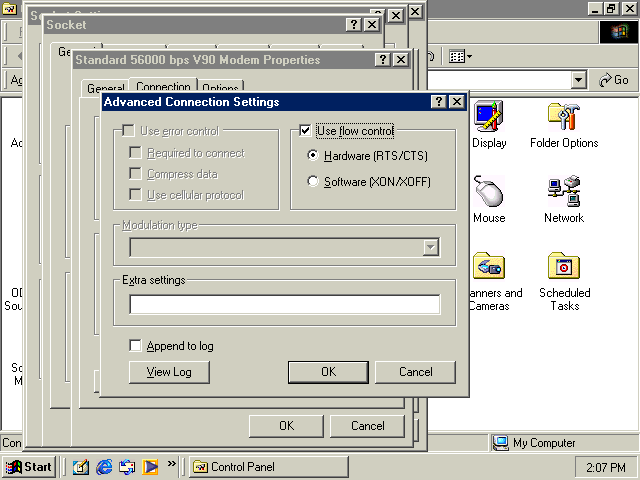Switch to the General tab in Modem Properties
The width and height of the screenshot is (640, 480).
[105, 87]
